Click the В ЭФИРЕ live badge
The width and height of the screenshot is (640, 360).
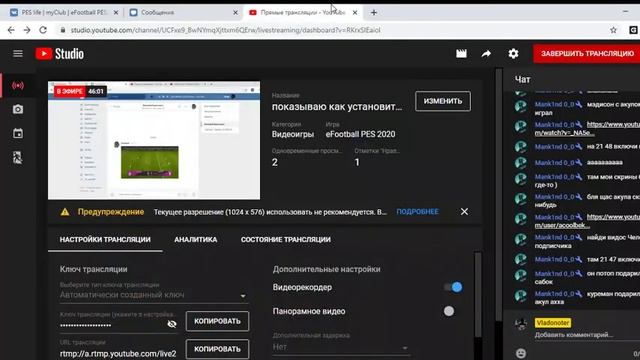[69, 91]
